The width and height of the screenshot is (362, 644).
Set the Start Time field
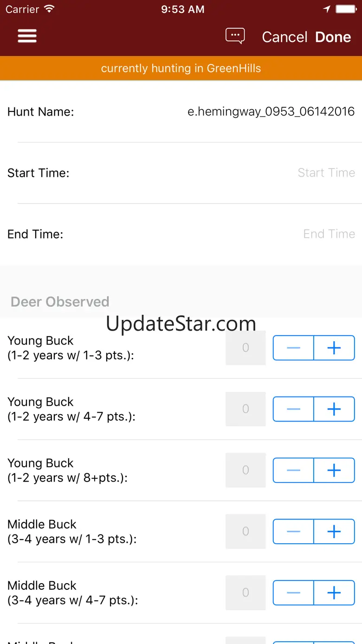[326, 173]
